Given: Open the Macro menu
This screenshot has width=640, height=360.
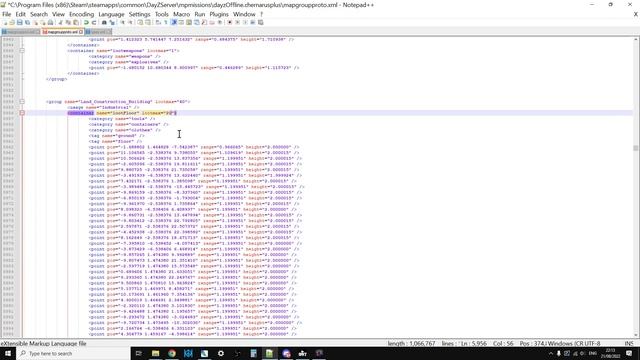Looking at the screenshot, I should (x=181, y=14).
